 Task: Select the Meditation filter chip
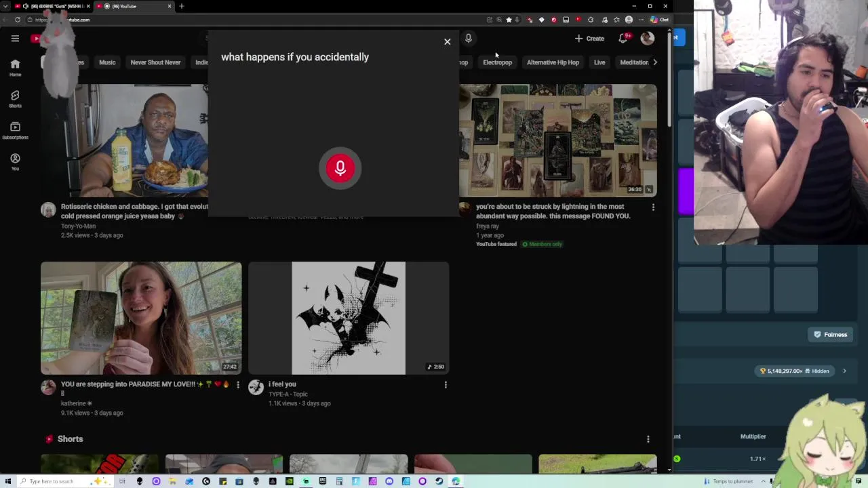coord(634,62)
